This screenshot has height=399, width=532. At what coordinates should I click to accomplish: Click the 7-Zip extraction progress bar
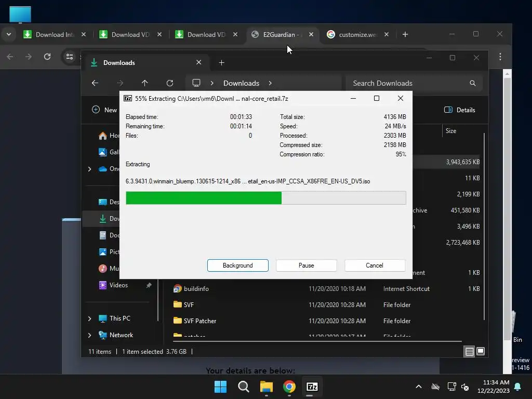point(265,198)
